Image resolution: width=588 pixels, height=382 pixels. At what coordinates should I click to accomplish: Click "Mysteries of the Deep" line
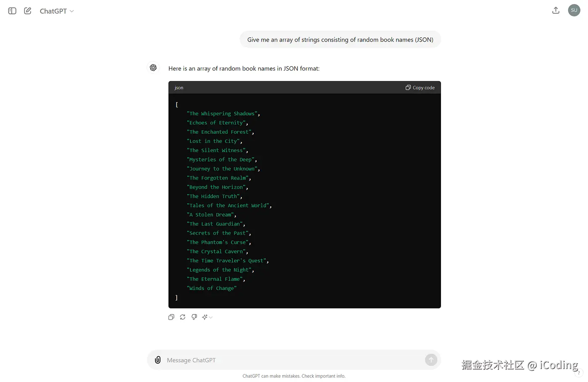(x=222, y=160)
